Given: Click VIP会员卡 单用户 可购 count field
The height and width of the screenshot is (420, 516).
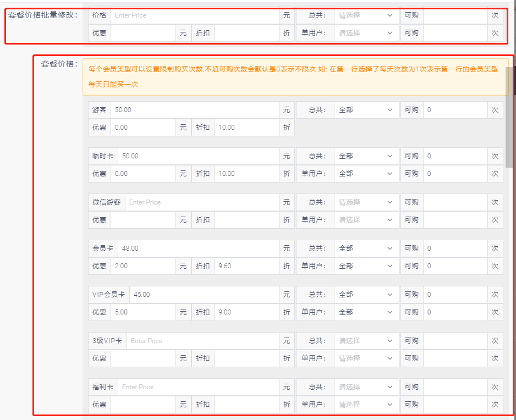Looking at the screenshot, I should (x=455, y=312).
